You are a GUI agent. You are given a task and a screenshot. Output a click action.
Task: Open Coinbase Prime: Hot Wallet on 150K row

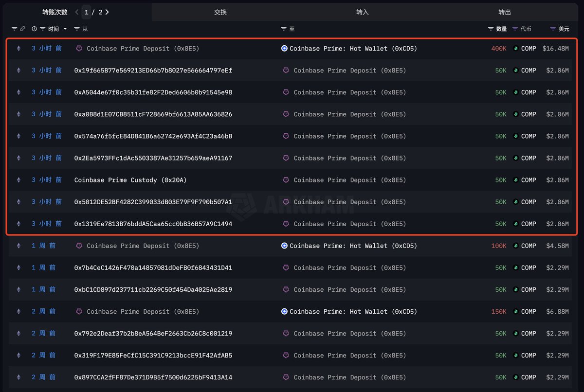(353, 311)
